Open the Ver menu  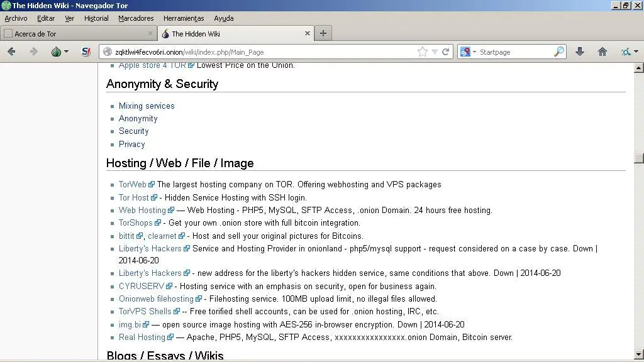(x=69, y=18)
